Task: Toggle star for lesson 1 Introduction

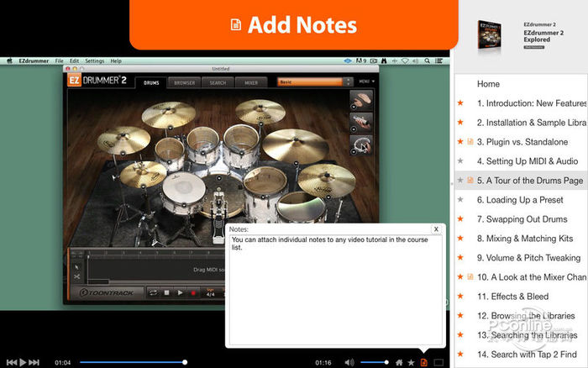Action: (460, 103)
